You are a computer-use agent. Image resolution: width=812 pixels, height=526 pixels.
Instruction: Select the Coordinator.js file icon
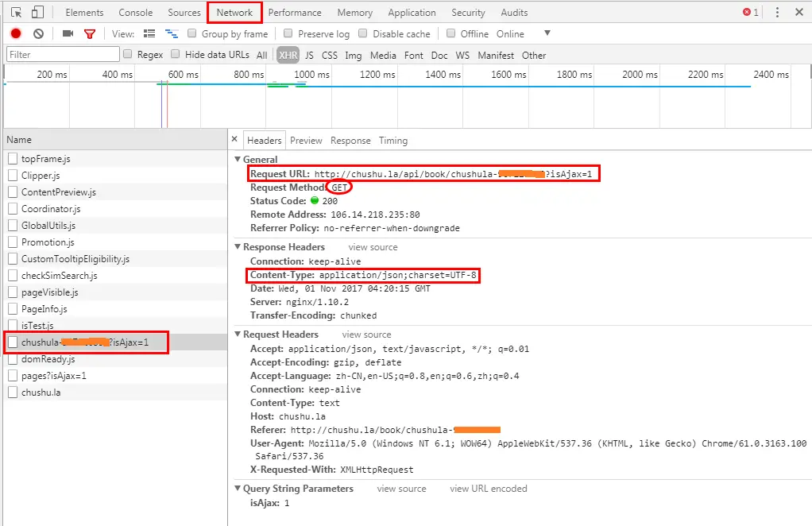13,209
